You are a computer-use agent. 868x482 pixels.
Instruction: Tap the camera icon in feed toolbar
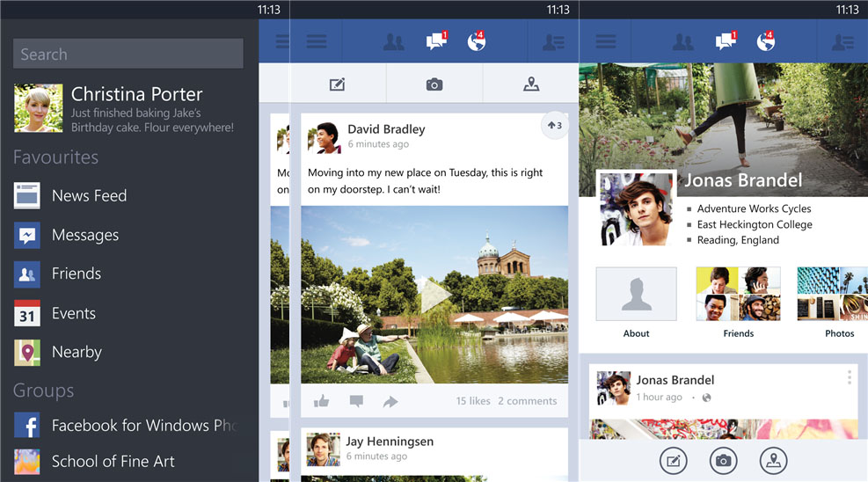[x=434, y=84]
